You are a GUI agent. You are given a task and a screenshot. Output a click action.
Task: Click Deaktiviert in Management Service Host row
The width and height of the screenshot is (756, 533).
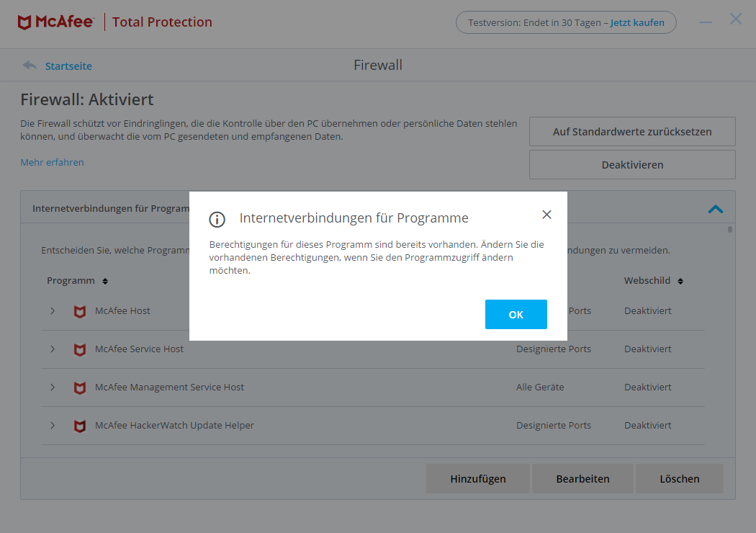pos(647,388)
